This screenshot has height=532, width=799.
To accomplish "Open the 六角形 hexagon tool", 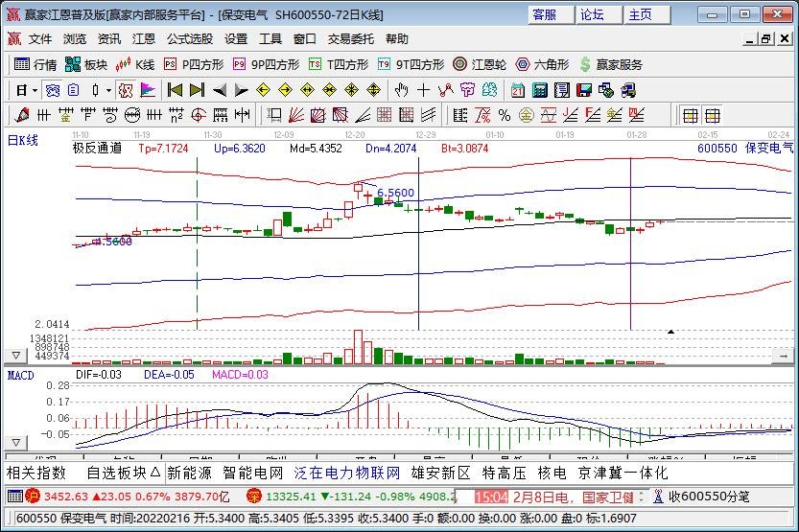I will (x=542, y=64).
